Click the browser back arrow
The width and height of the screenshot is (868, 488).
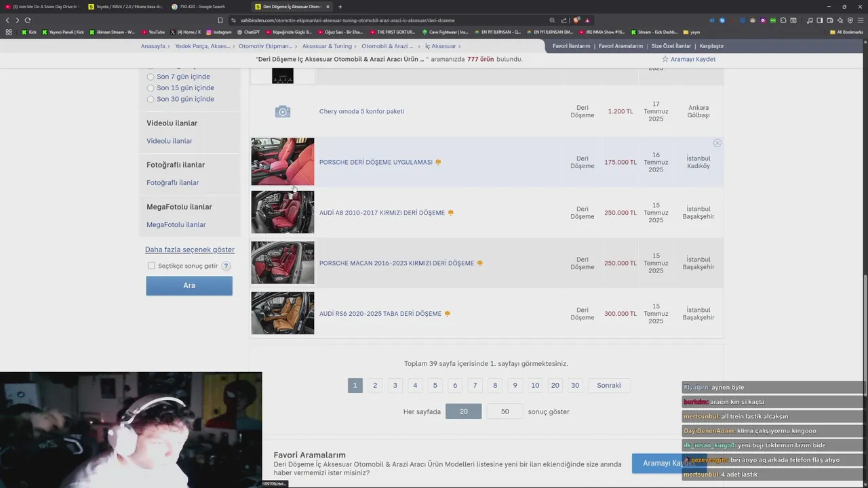point(7,20)
